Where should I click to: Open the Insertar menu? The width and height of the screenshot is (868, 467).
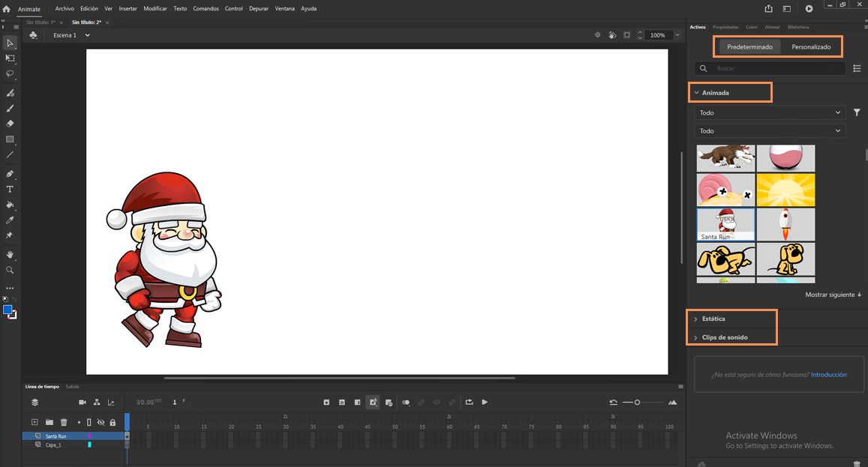click(x=128, y=8)
